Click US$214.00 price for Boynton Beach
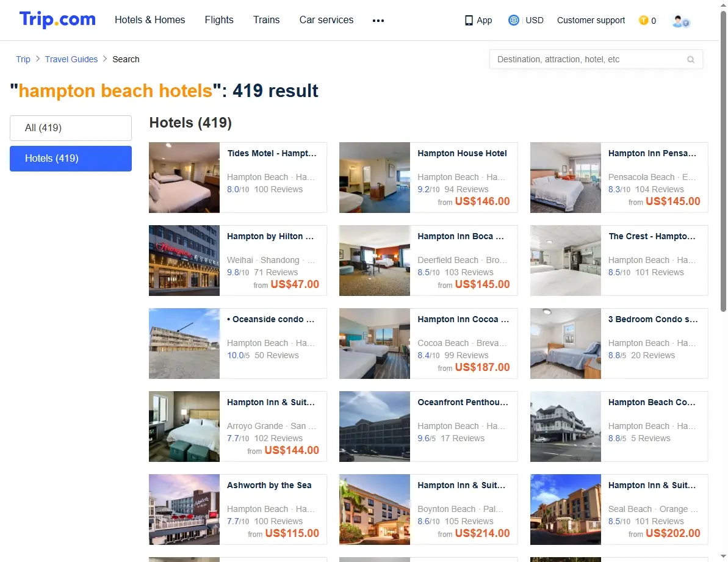 coord(483,534)
